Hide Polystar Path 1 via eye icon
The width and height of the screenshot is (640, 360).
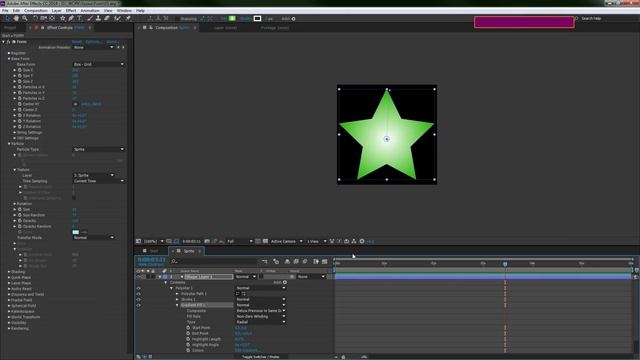point(138,294)
